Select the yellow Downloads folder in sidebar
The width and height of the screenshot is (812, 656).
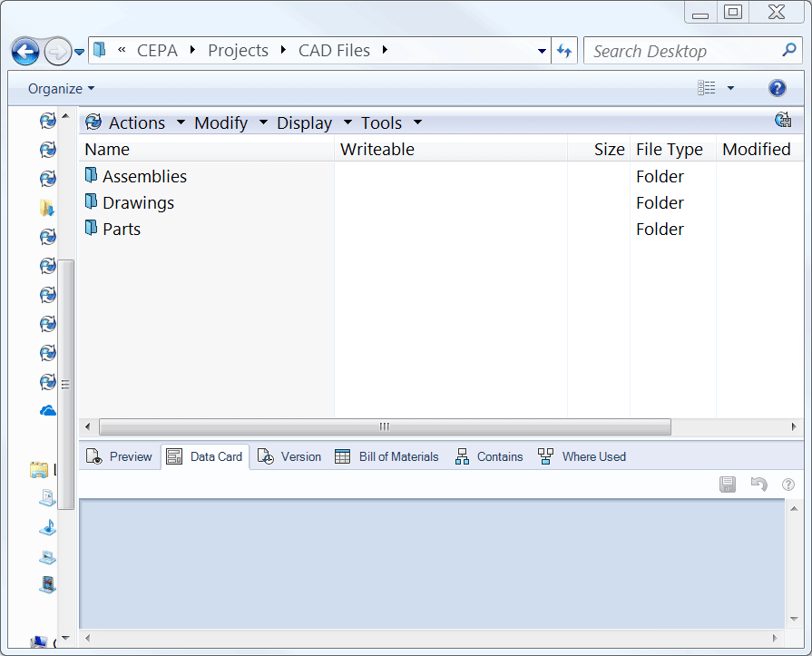[47, 208]
